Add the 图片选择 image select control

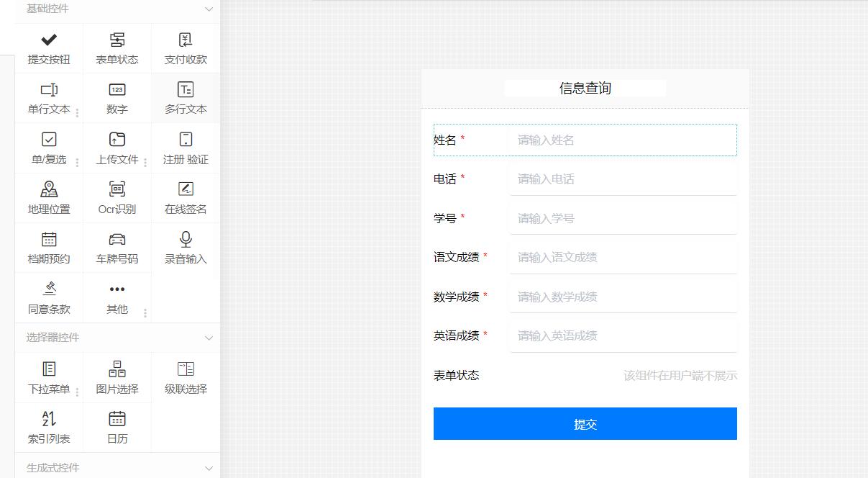(x=117, y=378)
